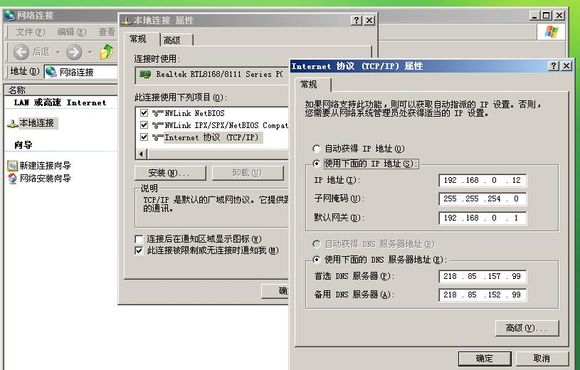
Task: Click inside the 子网掩码 field
Action: click(x=482, y=199)
